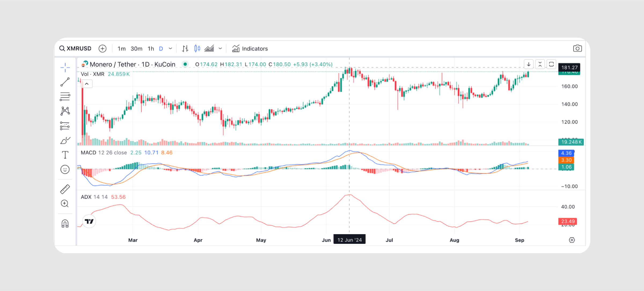Add a compare symbol with the plus icon
Viewport: 644px width, 291px height.
[103, 48]
